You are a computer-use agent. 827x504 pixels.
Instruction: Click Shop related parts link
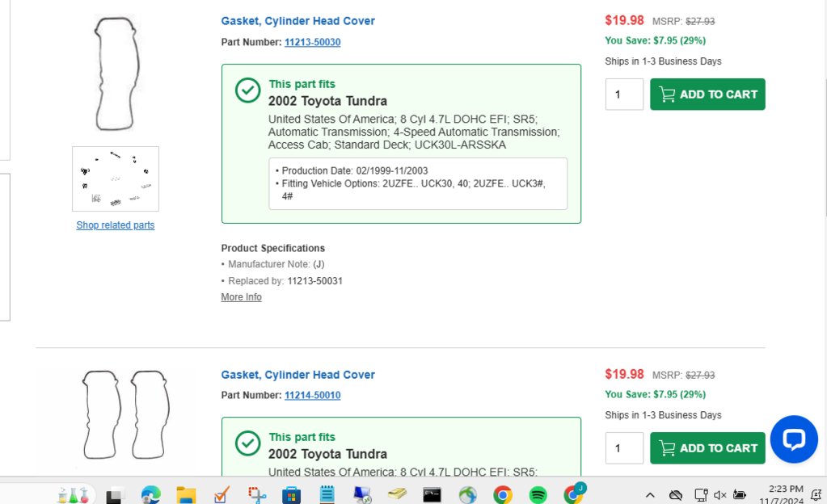point(116,225)
